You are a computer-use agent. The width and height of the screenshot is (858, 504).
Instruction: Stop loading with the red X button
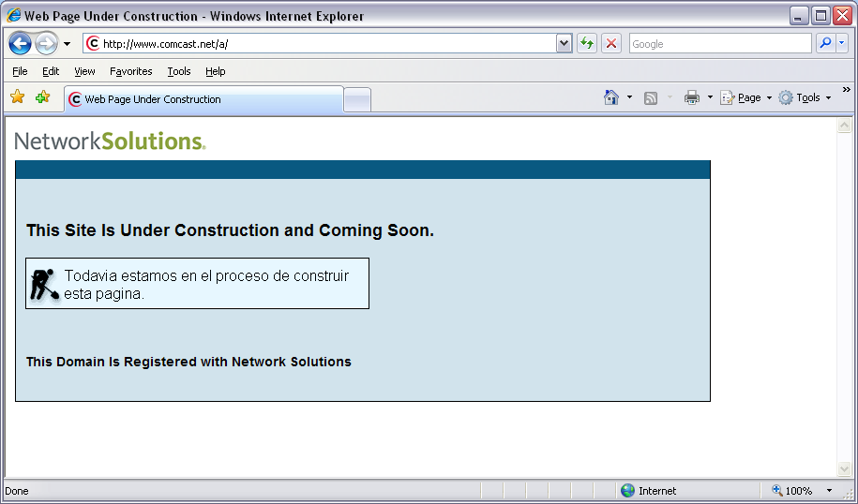[611, 43]
